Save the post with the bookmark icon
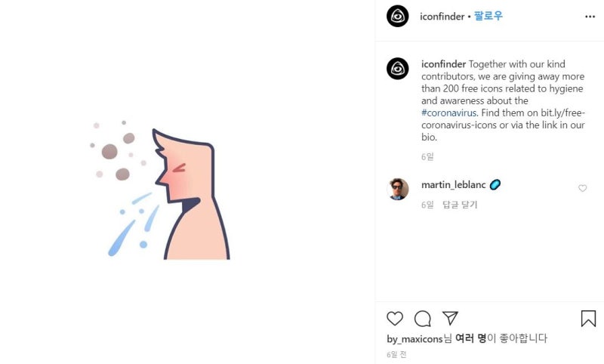This screenshot has height=364, width=604. tap(588, 318)
